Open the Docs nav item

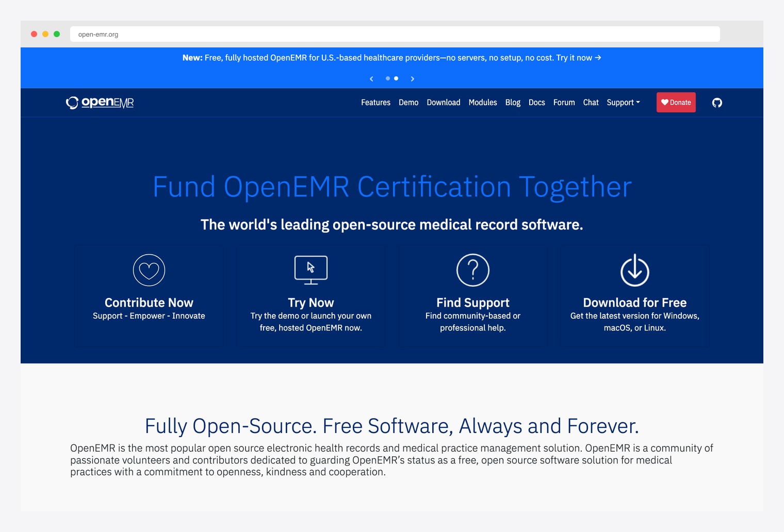click(x=537, y=103)
